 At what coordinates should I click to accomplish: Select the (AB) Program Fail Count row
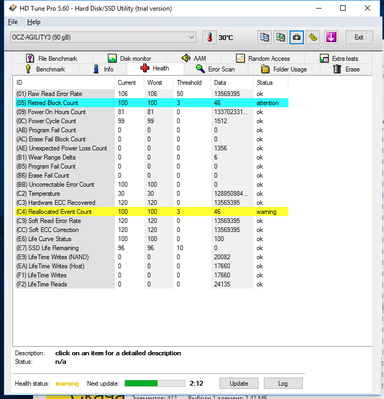152,130
